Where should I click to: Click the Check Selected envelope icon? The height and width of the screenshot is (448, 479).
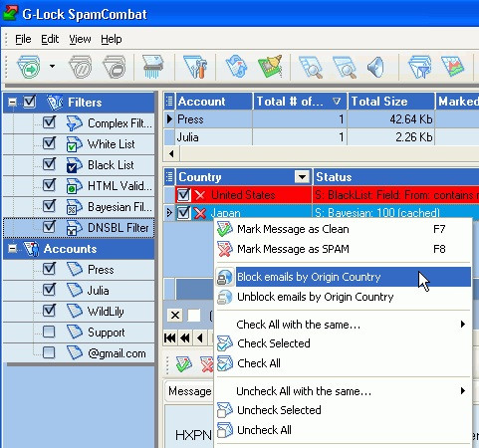tap(225, 343)
